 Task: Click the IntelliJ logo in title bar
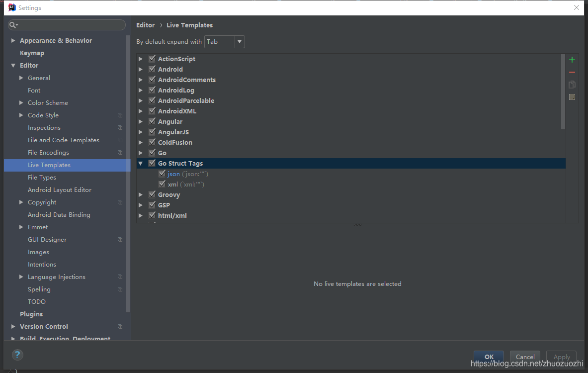(x=11, y=7)
